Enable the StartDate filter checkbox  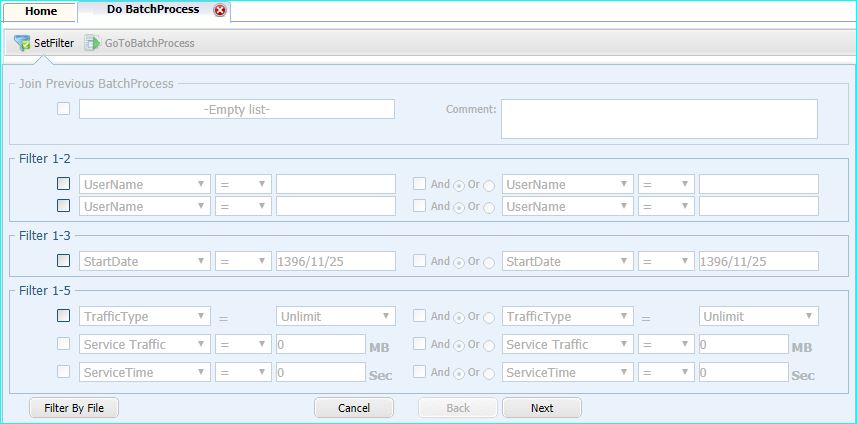[x=63, y=261]
